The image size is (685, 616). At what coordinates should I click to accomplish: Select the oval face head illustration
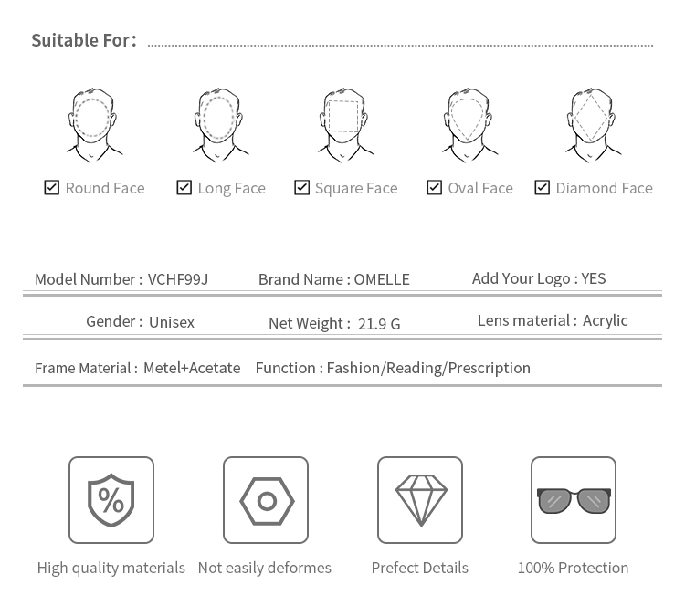click(x=469, y=124)
